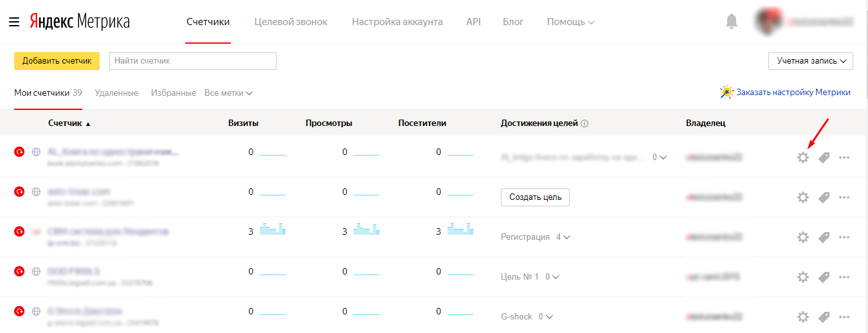Open the Целевой звонок tab
The width and height of the screenshot is (868, 333).
point(291,22)
